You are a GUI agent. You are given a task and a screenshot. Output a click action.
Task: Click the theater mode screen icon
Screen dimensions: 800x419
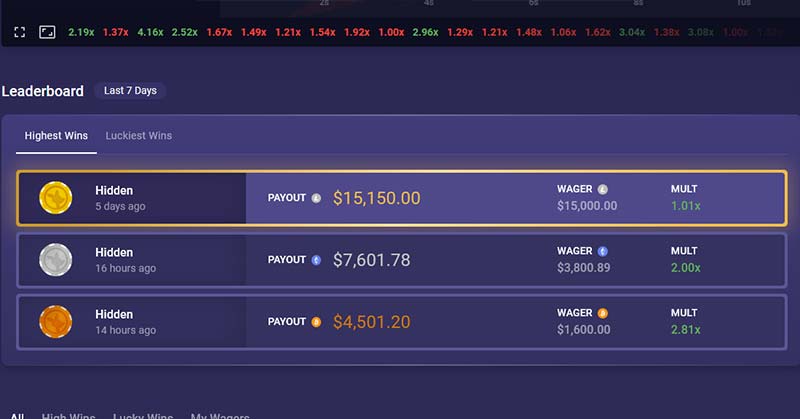coord(47,32)
